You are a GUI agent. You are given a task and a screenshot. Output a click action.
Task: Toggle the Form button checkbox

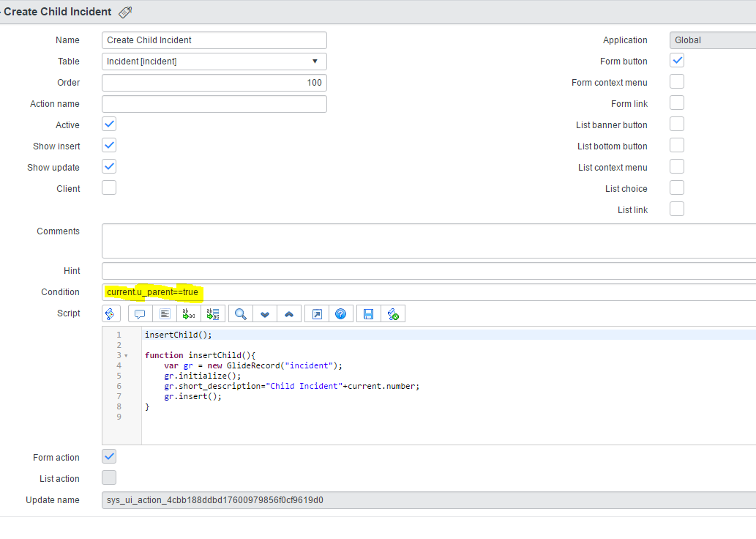[x=677, y=60]
